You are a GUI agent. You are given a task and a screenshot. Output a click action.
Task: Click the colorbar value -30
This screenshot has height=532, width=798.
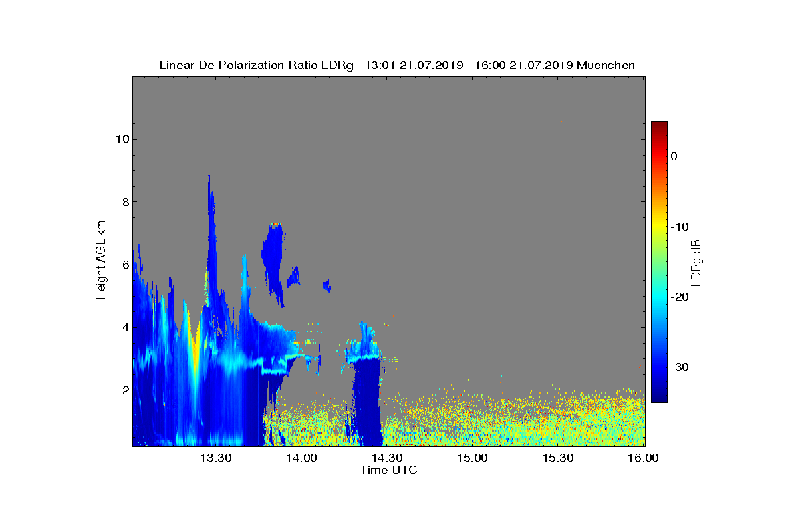tap(678, 367)
